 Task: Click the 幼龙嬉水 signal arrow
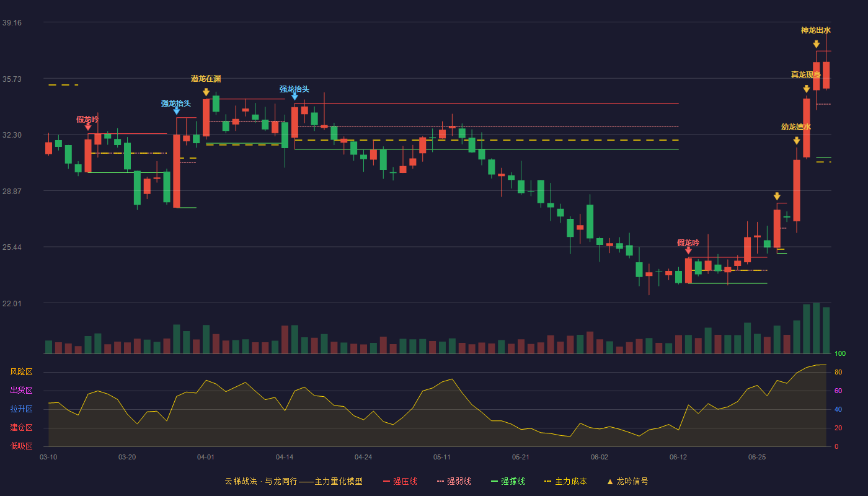[x=797, y=141]
